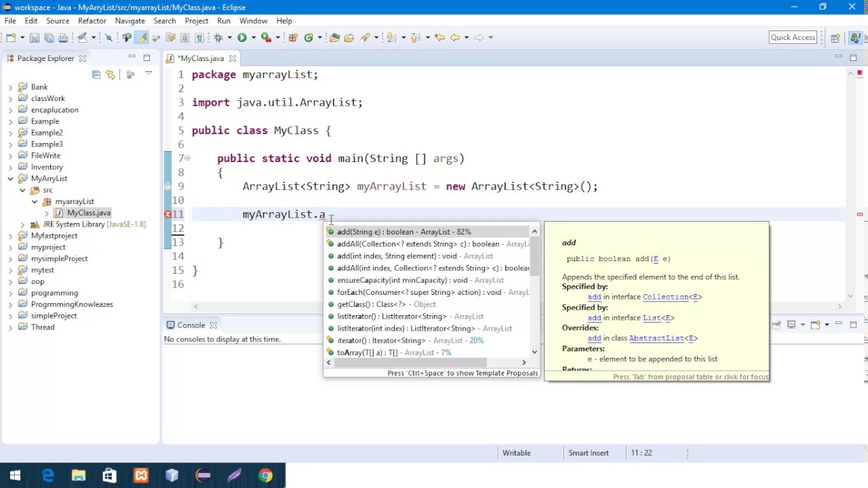Image resolution: width=868 pixels, height=488 pixels.
Task: Collapse the src folder
Action: [22, 190]
